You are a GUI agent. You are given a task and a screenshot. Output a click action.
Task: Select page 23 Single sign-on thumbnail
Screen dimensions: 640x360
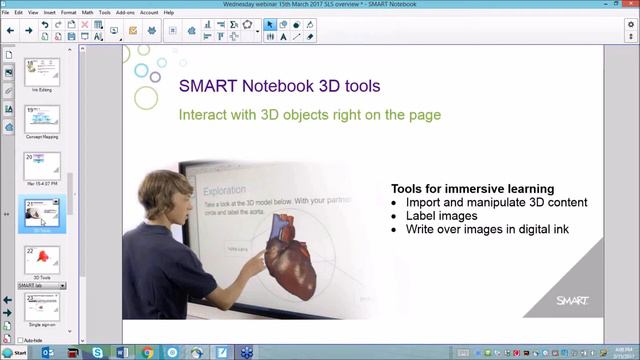(42, 307)
